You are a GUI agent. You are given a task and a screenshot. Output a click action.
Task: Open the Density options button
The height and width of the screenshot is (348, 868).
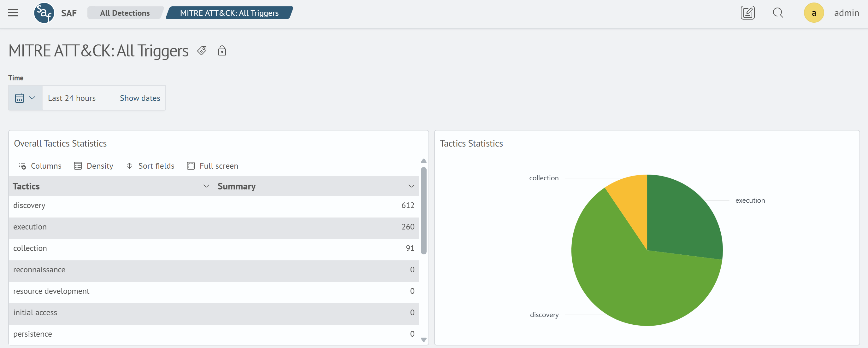[94, 166]
